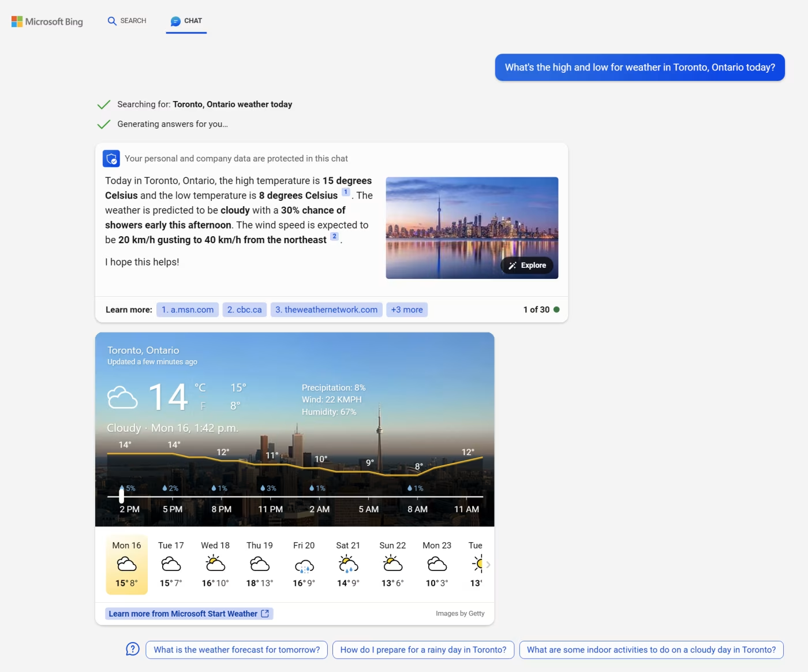Image resolution: width=808 pixels, height=672 pixels.
Task: Click the Mon 23 cloud icon
Action: [x=437, y=563]
